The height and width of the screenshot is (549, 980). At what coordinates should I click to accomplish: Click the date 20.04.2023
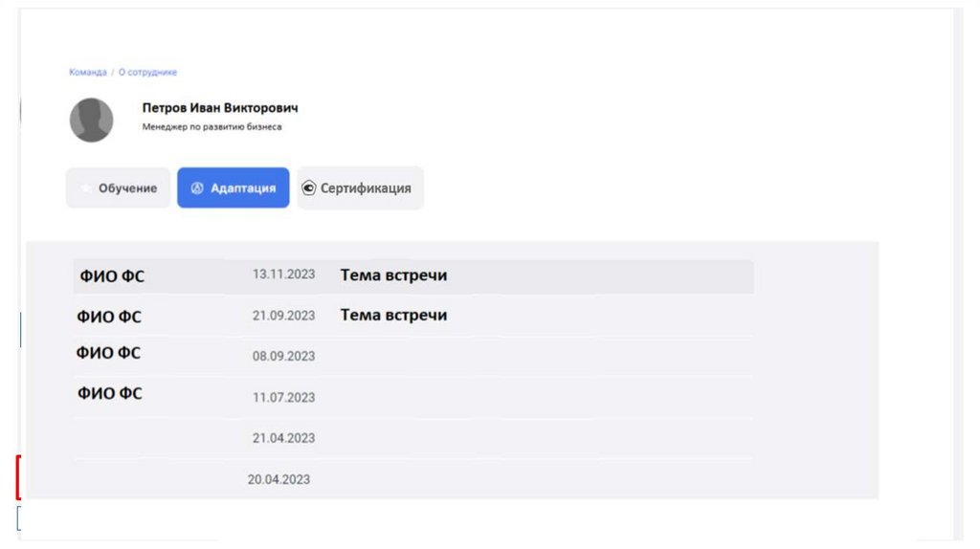[278, 479]
